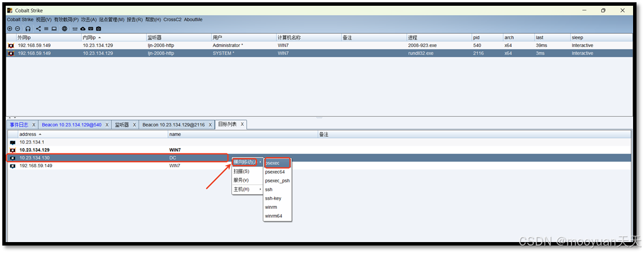Switch to pivot graph view icon
Screen dimensions: 644x253
click(x=38, y=29)
